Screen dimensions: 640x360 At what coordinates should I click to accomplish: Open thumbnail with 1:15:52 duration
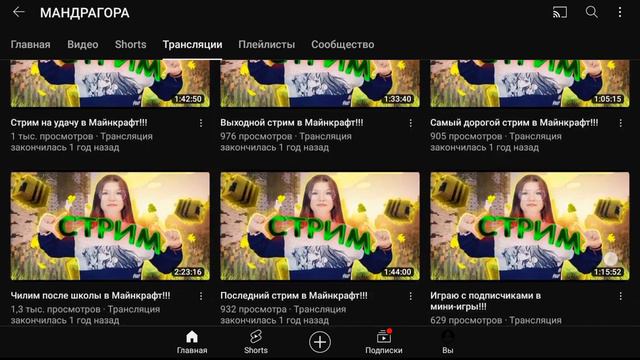point(530,226)
